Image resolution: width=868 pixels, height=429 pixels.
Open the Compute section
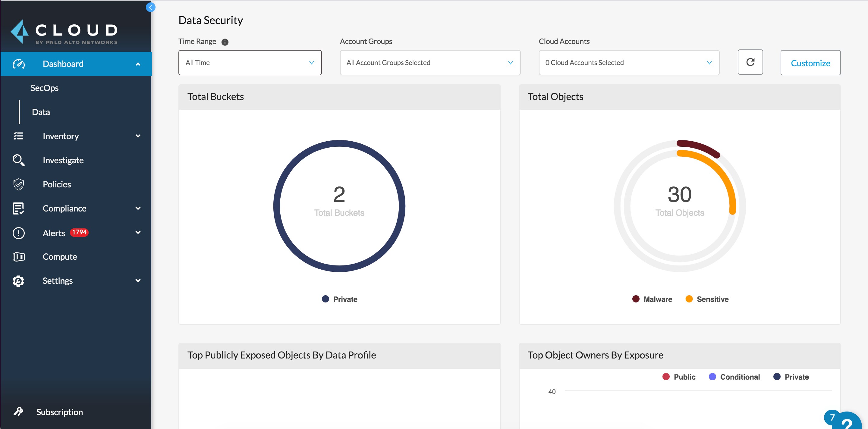pyautogui.click(x=60, y=256)
